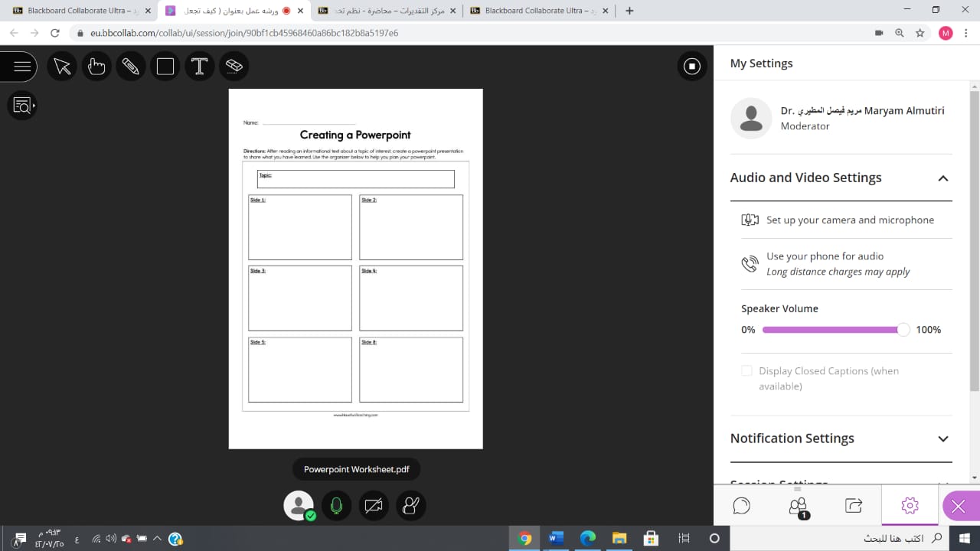This screenshot has height=551, width=980.
Task: Select the Shapes rectangle tool
Action: pyautogui.click(x=165, y=67)
